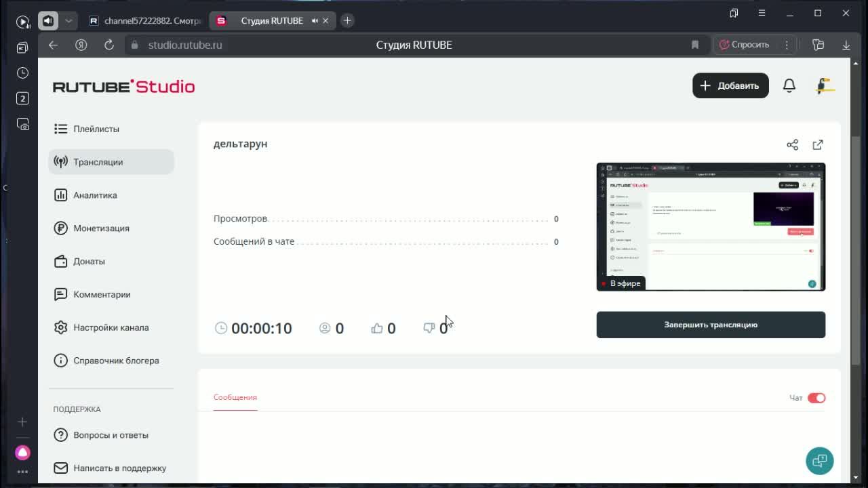This screenshot has height=488, width=868.
Task: Open the browser main menu
Action: (x=762, y=13)
